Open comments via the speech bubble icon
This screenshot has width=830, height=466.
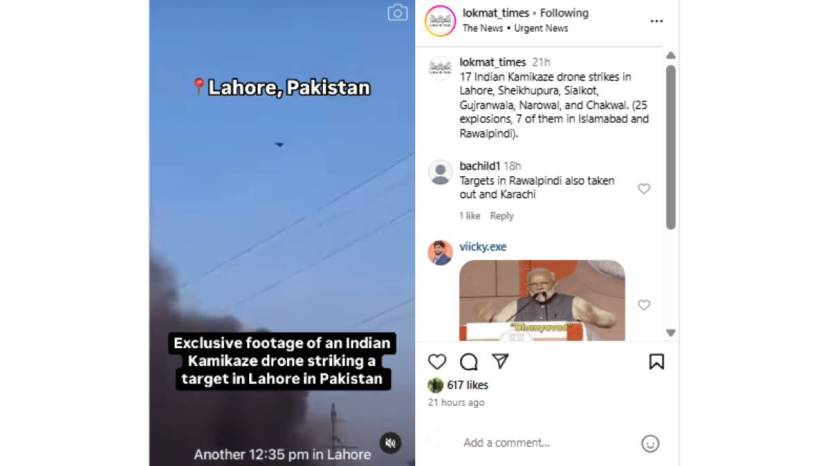click(x=468, y=362)
